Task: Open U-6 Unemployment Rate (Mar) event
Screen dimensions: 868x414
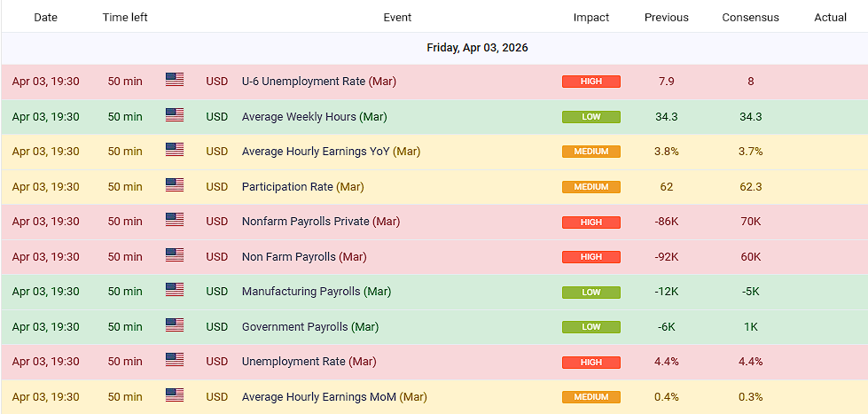Action: (319, 82)
